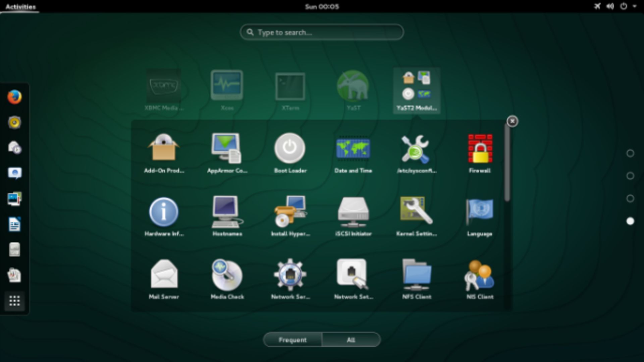Switch to the Frequent apps view
Image resolution: width=644 pixels, height=362 pixels.
[292, 340]
